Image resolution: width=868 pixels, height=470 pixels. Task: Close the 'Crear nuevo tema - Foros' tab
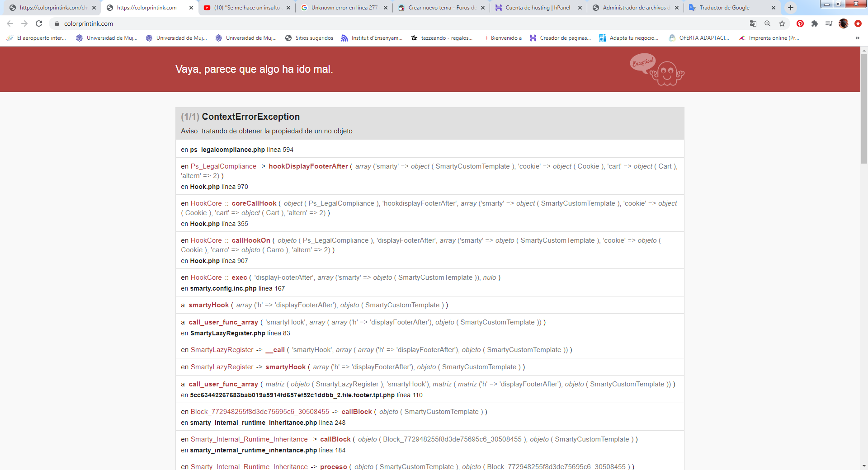point(483,8)
